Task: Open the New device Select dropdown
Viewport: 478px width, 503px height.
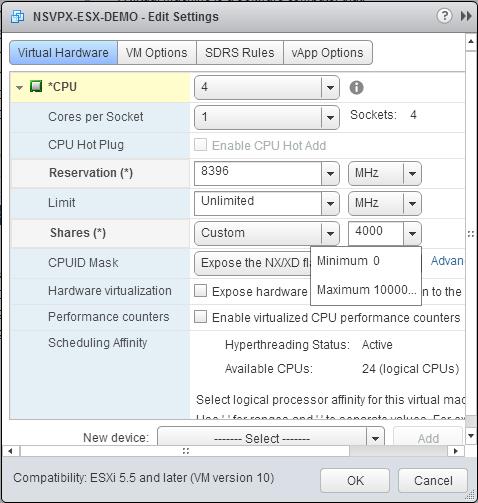Action: click(x=271, y=436)
